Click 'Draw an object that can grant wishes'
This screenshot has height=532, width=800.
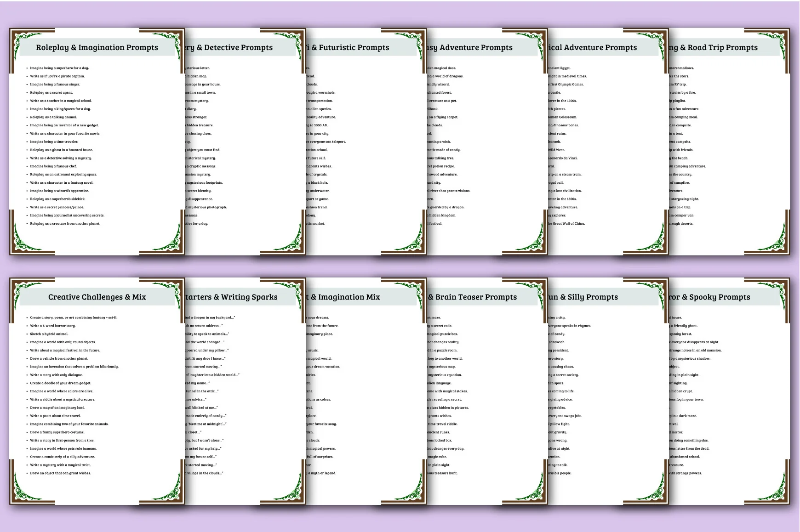(60, 473)
